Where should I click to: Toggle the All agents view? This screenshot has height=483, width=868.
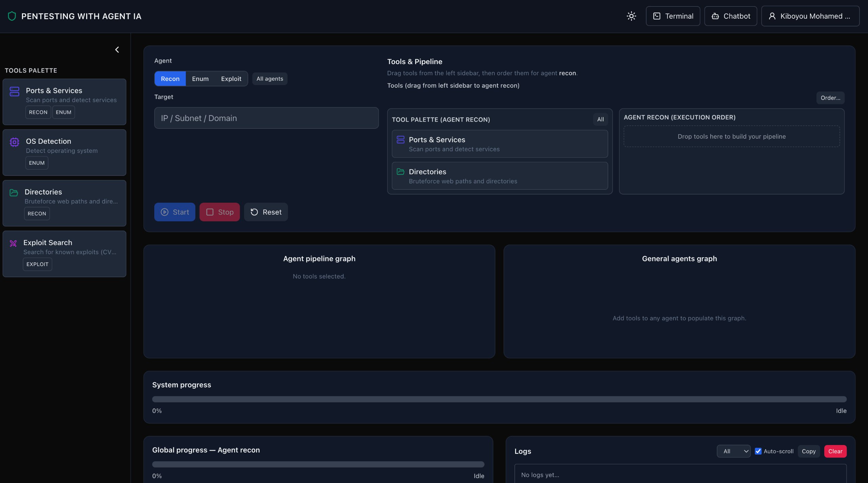tap(270, 79)
